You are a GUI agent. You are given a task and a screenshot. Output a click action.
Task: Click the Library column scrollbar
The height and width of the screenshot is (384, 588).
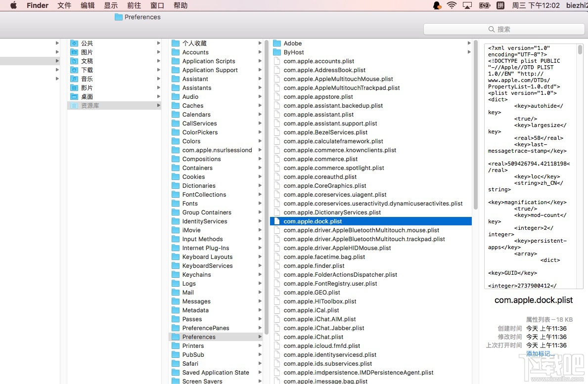click(x=267, y=187)
